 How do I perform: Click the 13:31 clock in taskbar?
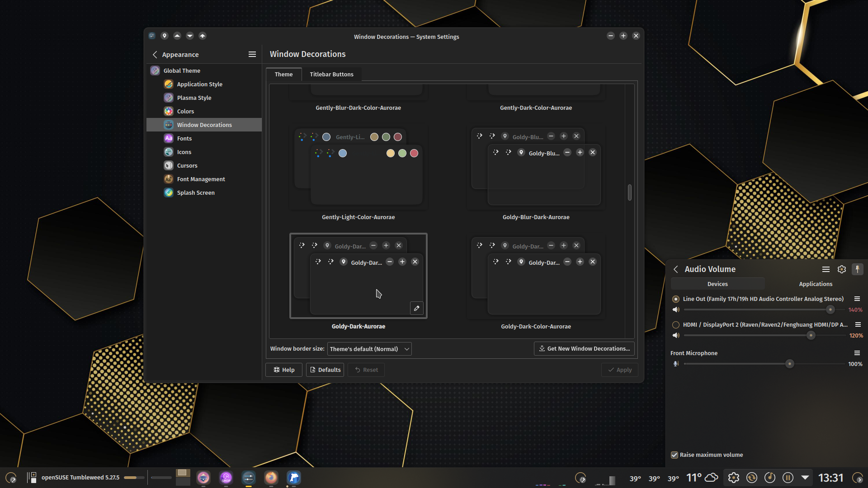831,478
